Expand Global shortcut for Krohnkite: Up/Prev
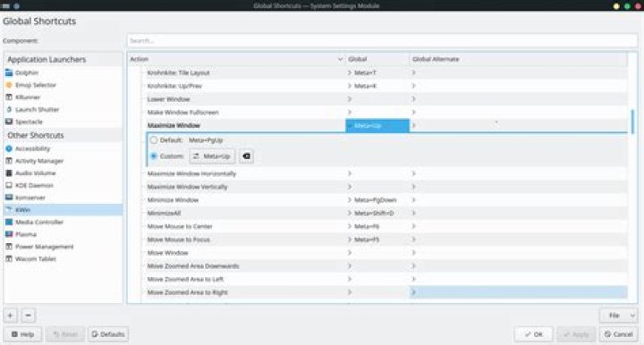This screenshot has height=345, width=644. pos(350,86)
